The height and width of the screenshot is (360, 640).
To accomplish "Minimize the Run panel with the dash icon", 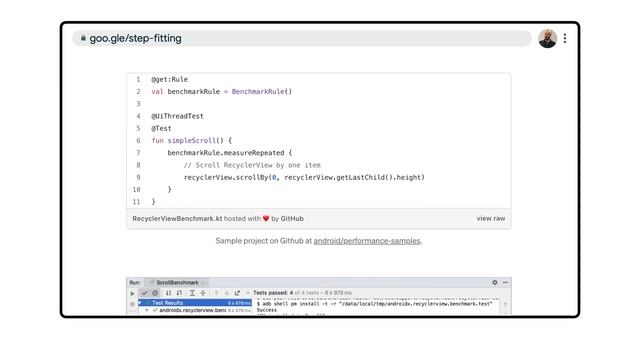I will click(x=505, y=282).
